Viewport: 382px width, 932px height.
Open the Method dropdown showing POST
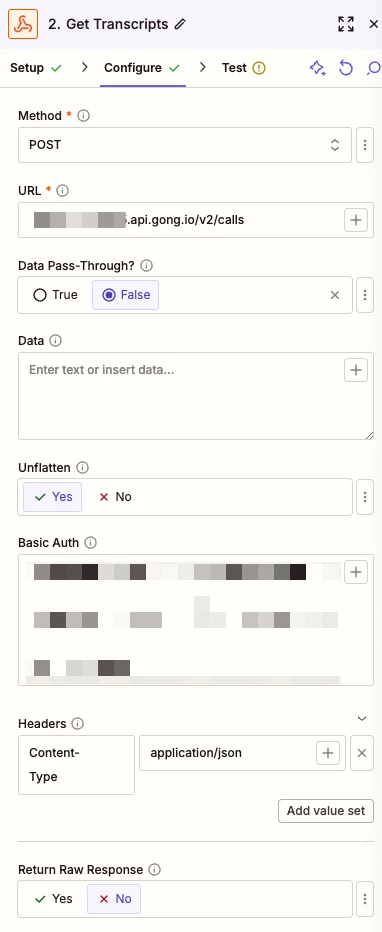tap(185, 145)
